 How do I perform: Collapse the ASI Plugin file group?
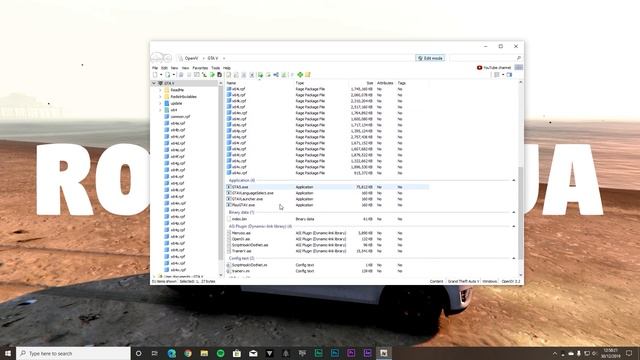[514, 227]
